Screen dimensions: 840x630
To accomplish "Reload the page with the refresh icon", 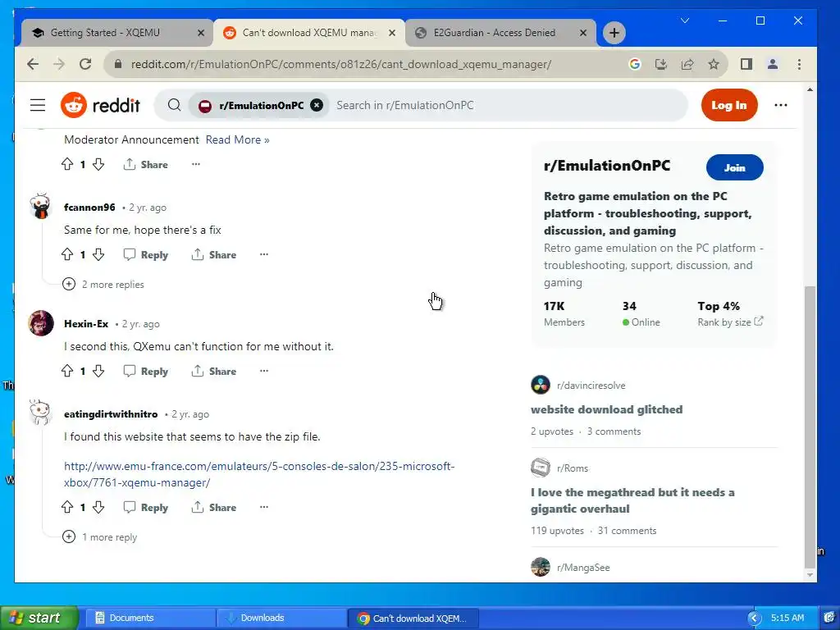I will pyautogui.click(x=85, y=64).
